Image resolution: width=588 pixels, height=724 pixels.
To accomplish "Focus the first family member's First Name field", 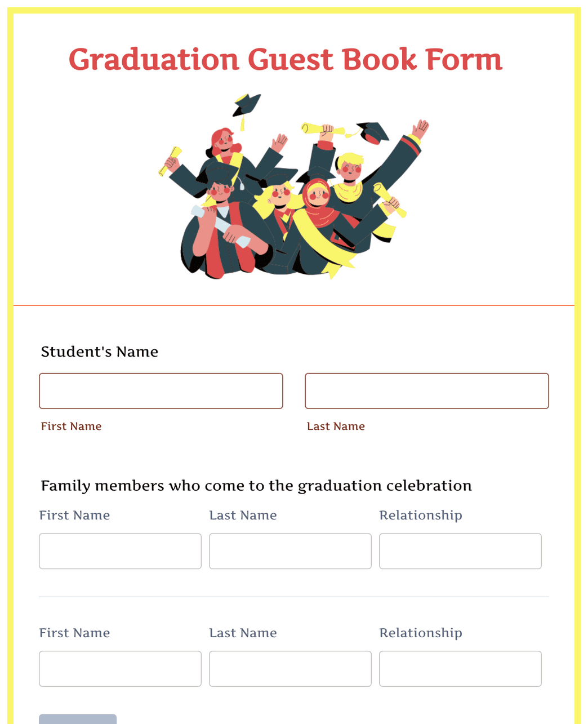I will click(x=120, y=551).
